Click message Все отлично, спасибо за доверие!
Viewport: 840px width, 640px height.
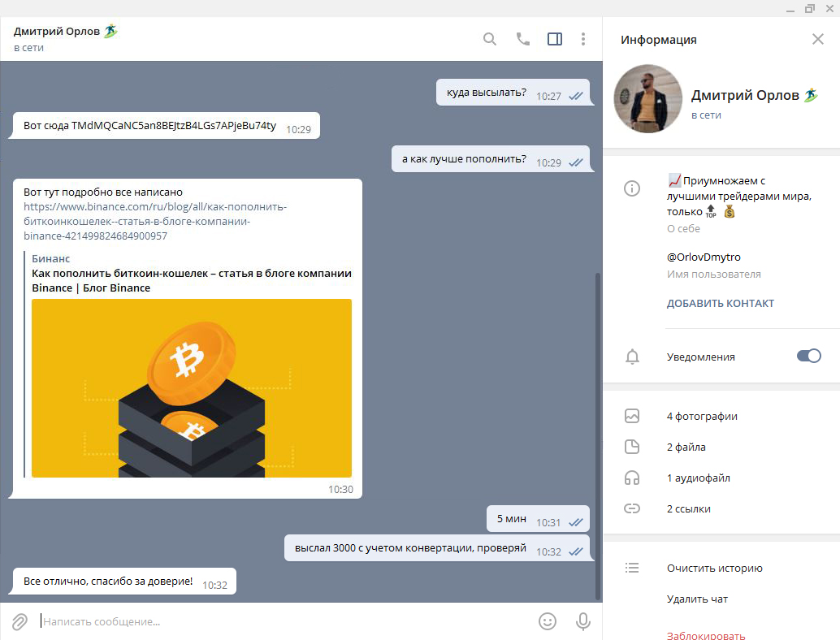coord(124,582)
